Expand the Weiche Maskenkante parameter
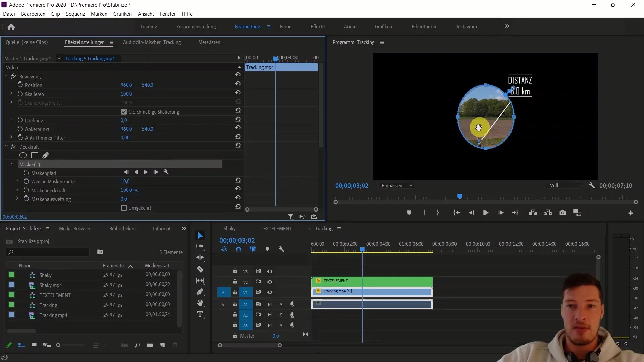Viewport: 644px width, 362px height. (17, 181)
